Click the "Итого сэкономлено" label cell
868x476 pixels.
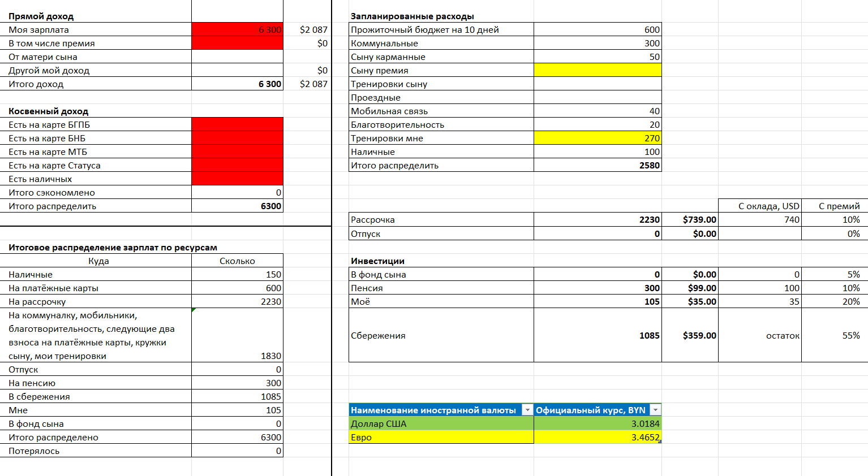[x=96, y=192]
